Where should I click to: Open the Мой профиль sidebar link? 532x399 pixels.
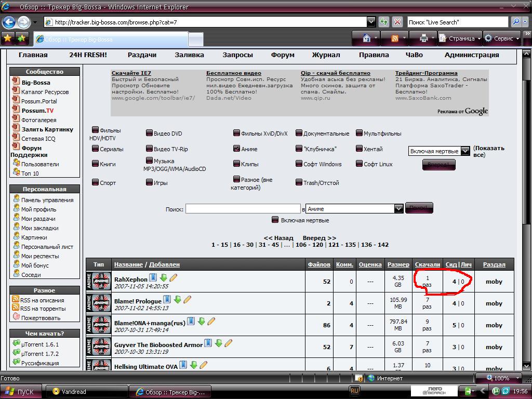[38, 209]
